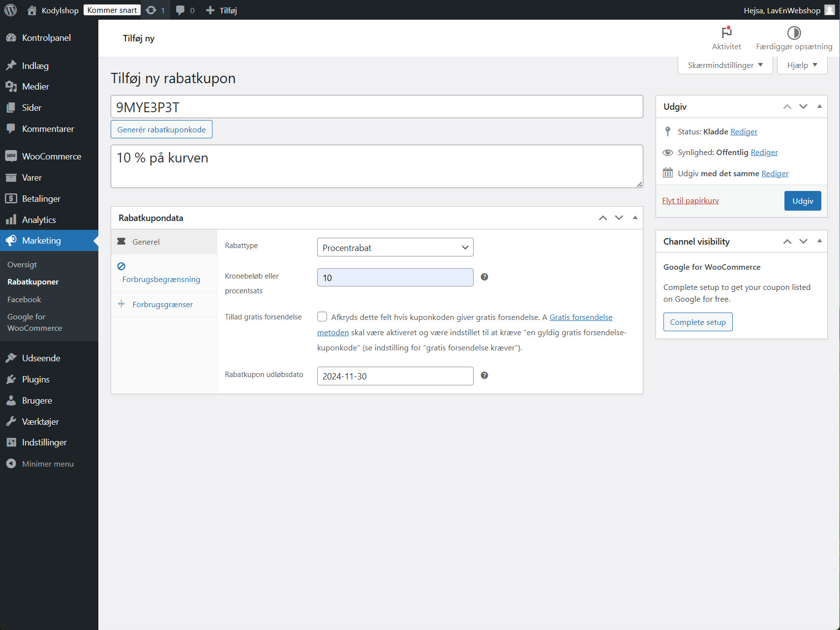Expand Skærmindstillinger
This screenshot has height=630, width=840.
(x=724, y=64)
